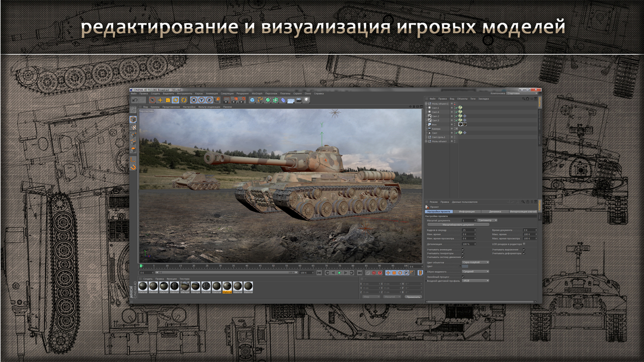
Task: Toggle the Z axis lock icon
Action: click(x=209, y=100)
